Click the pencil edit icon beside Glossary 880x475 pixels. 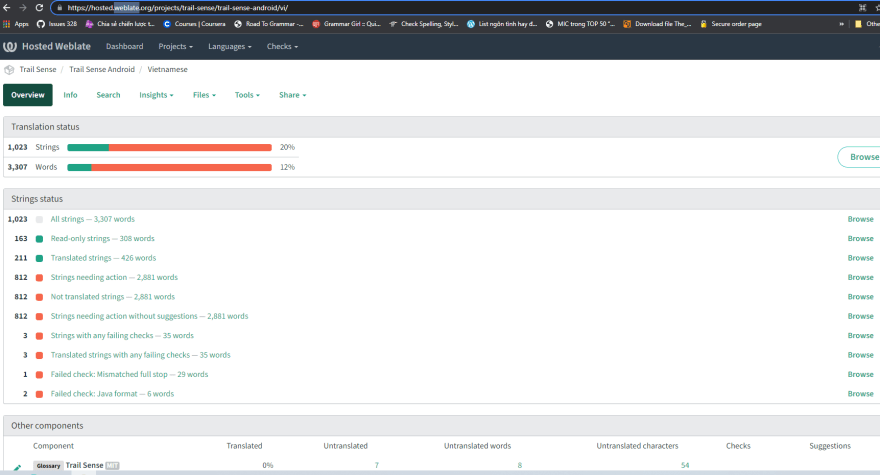click(17, 467)
